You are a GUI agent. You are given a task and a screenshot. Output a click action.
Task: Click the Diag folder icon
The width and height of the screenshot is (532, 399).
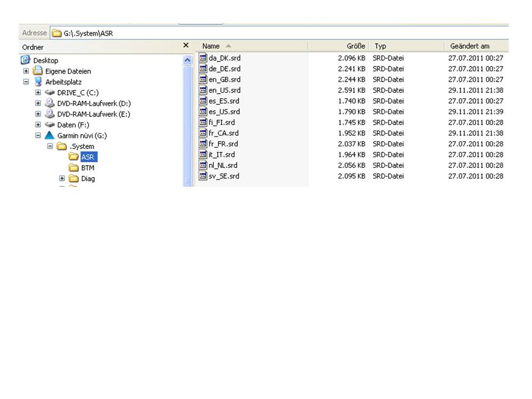(74, 178)
